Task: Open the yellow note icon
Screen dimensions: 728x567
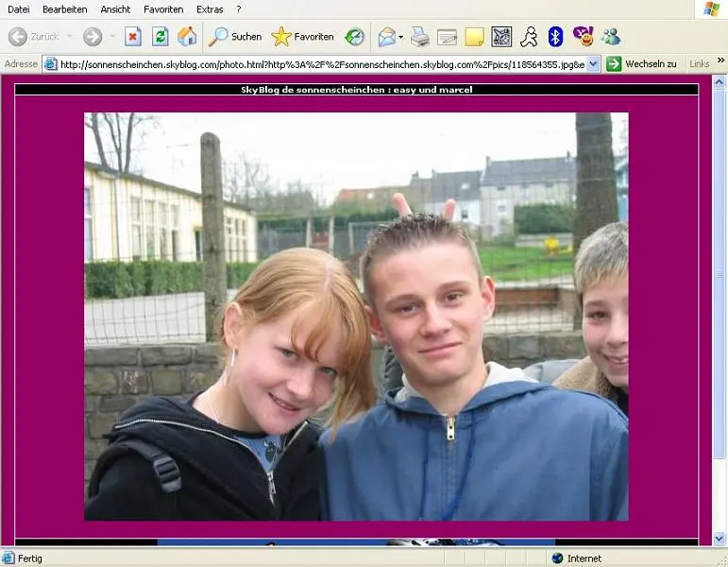Action: tap(475, 37)
